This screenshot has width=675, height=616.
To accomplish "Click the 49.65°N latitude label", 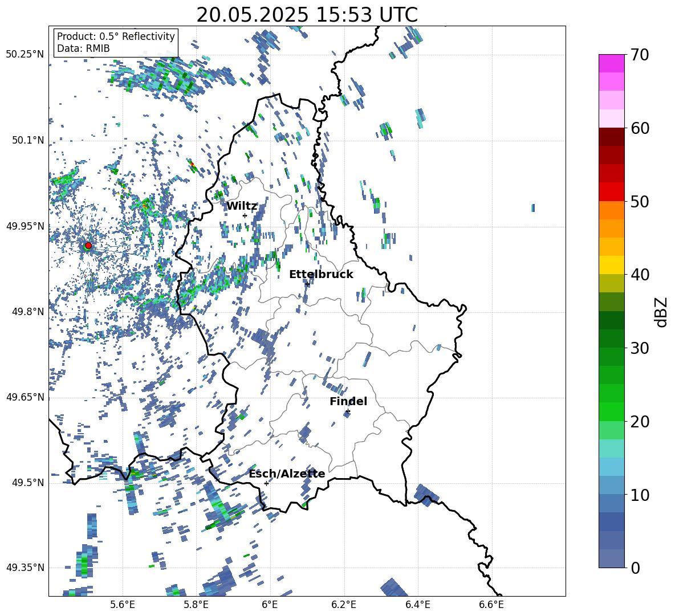I will click(x=25, y=397).
